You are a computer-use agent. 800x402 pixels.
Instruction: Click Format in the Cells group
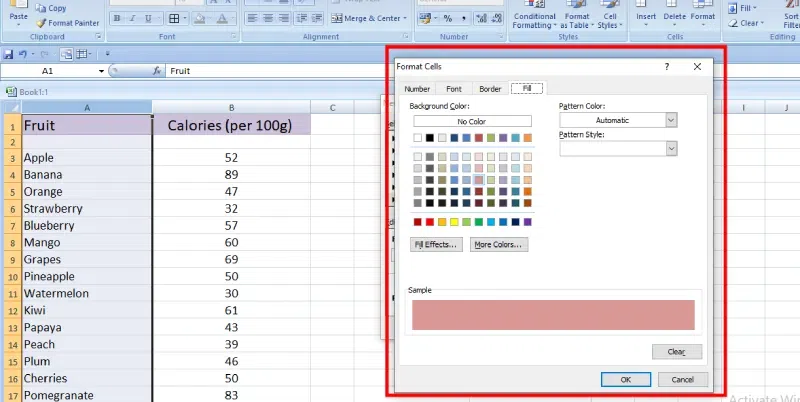pos(703,15)
